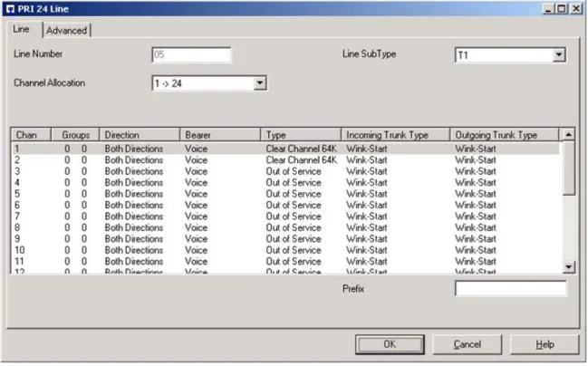This screenshot has width=588, height=366.
Task: Select channel 7 row number
Action: click(x=17, y=217)
